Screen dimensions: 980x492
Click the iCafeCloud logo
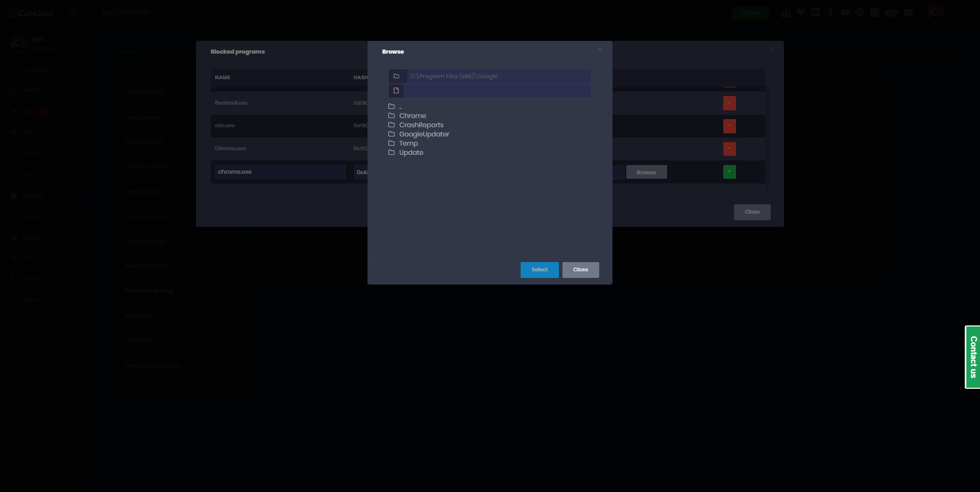(31, 13)
